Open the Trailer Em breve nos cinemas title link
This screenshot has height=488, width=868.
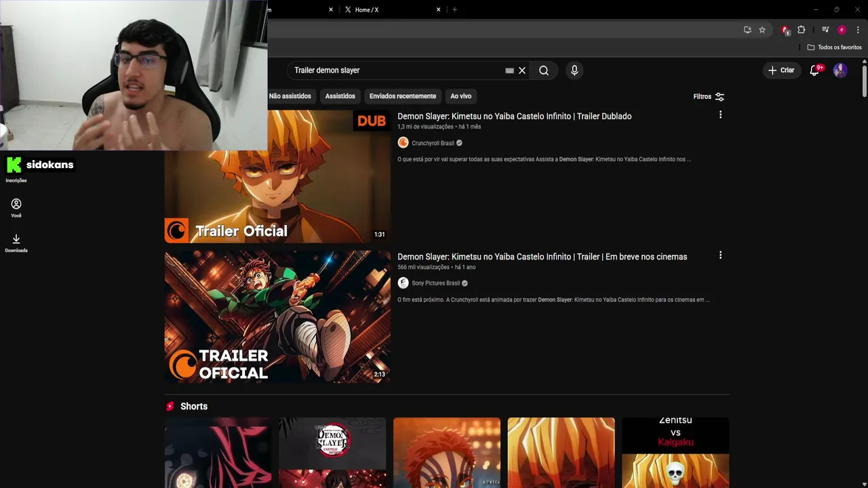pos(542,257)
